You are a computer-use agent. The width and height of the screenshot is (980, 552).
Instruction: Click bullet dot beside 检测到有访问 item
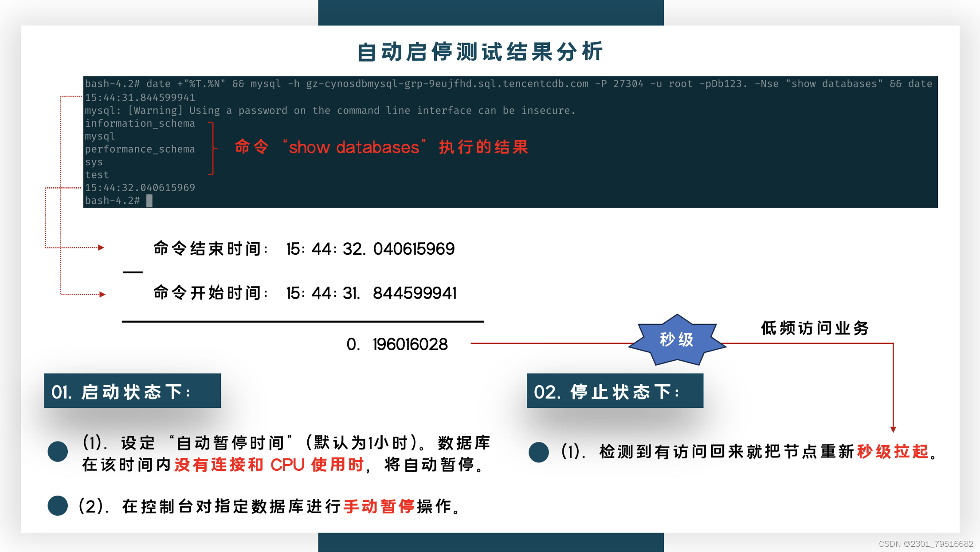[539, 452]
